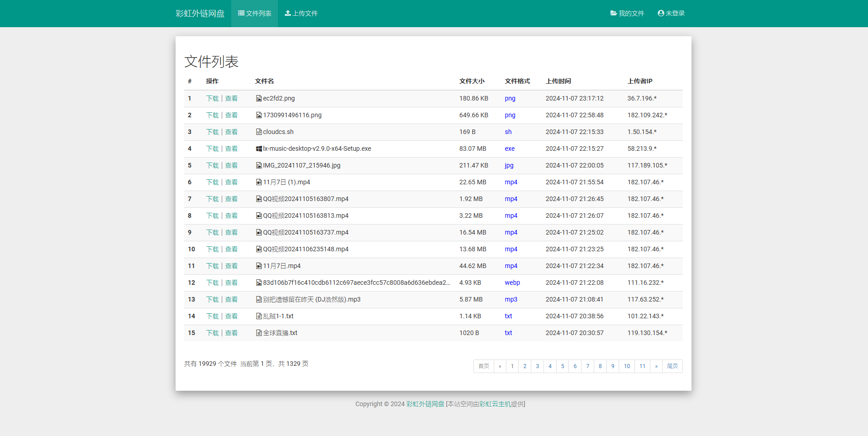This screenshot has height=436, width=868.
Task: Click the video icon beside QQ视频20241105163737.mp4
Action: coord(259,232)
